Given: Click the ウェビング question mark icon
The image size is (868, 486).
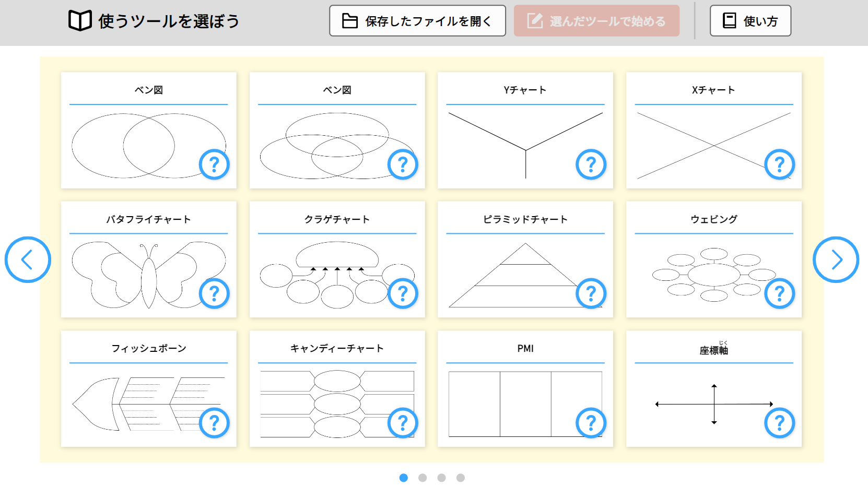Looking at the screenshot, I should click(x=779, y=293).
